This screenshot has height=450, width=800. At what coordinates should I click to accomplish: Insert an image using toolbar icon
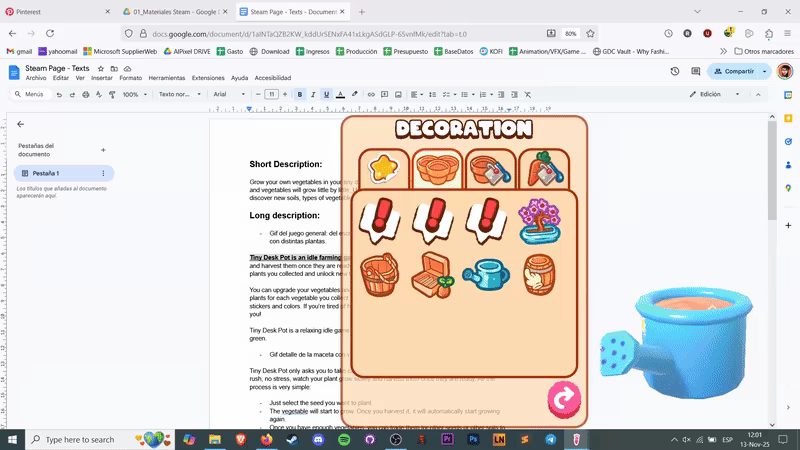(x=398, y=94)
